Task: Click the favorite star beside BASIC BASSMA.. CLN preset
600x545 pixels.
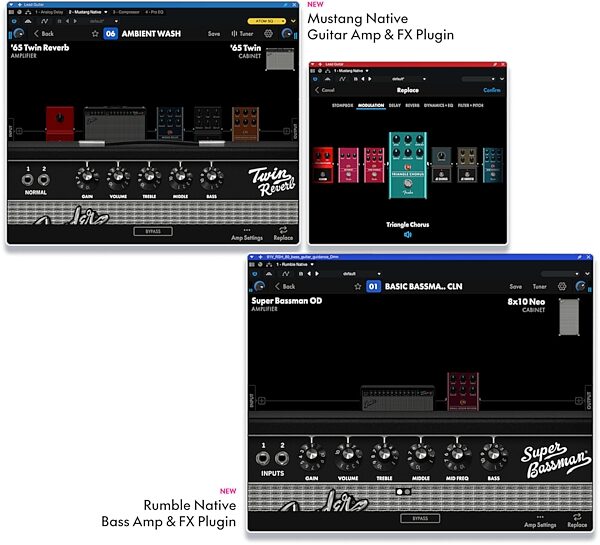Action: (358, 286)
